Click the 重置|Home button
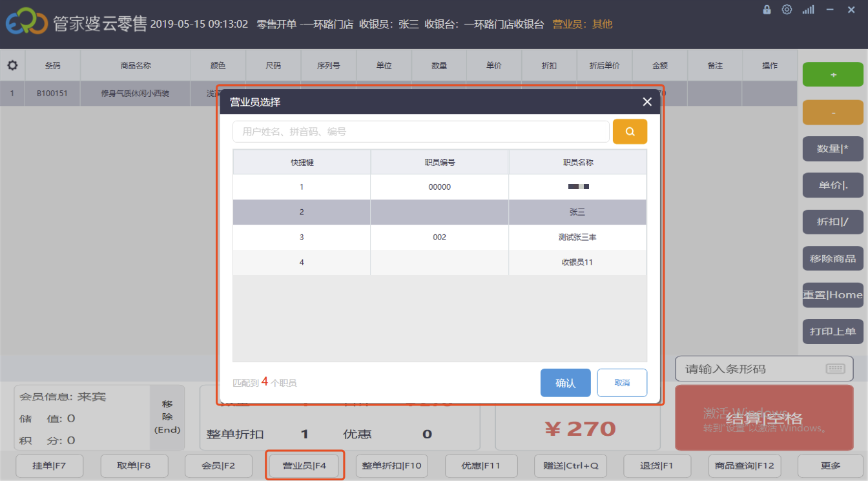868x481 pixels. 832,294
